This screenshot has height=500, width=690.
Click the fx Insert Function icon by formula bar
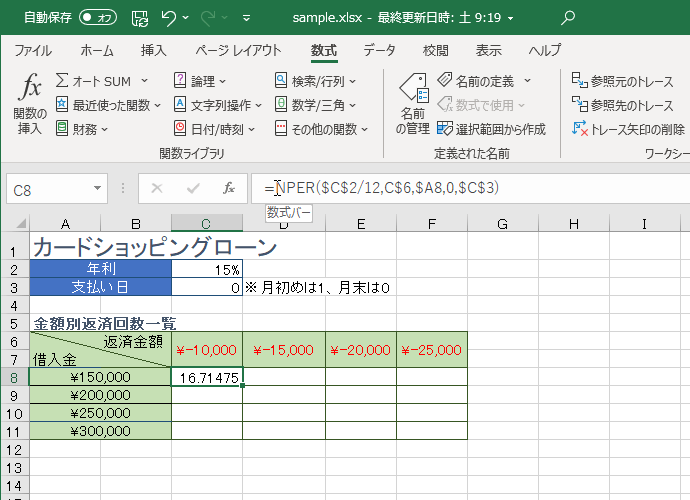(x=229, y=188)
